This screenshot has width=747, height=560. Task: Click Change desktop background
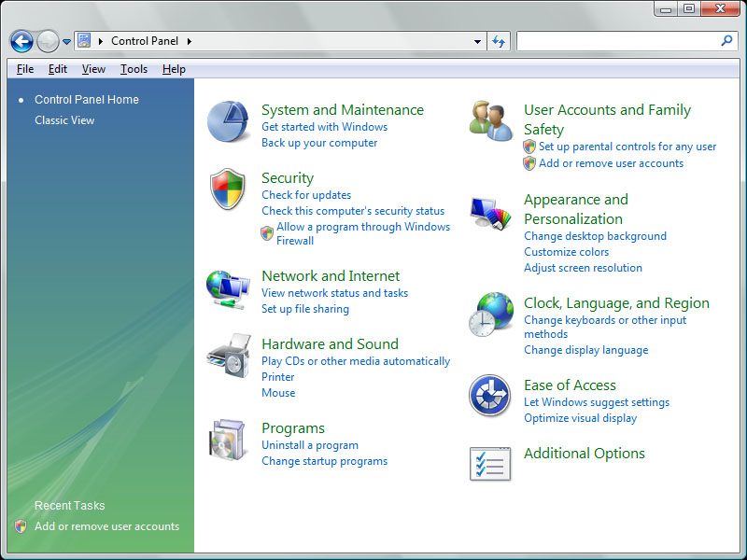(595, 236)
